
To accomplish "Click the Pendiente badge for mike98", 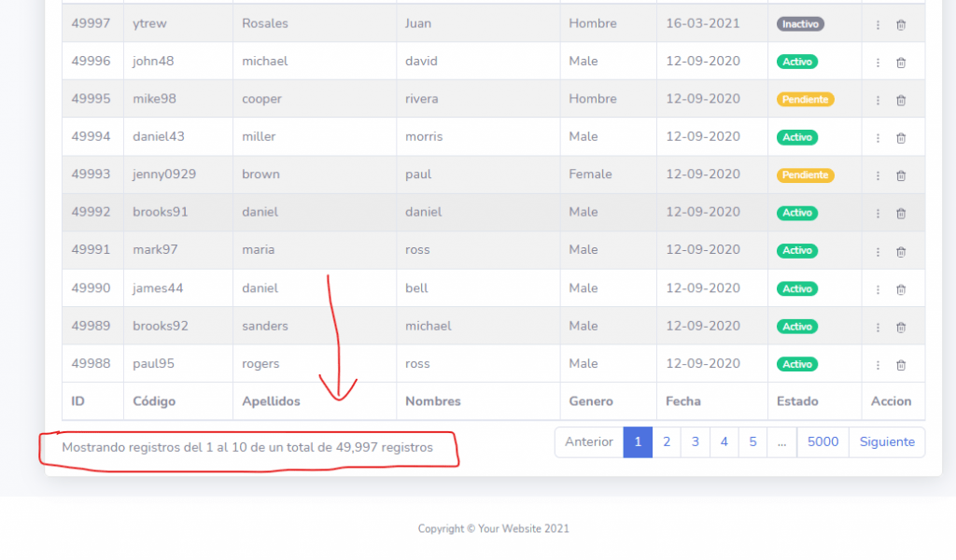I will point(805,98).
